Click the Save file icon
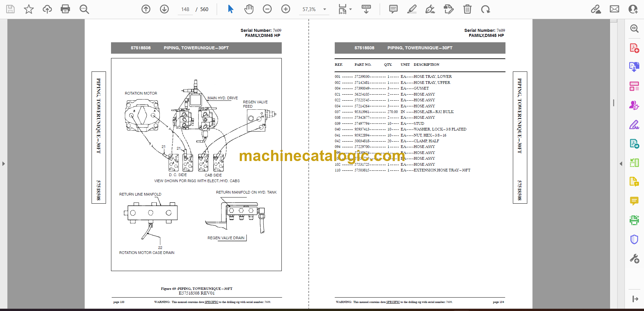 tap(10, 9)
